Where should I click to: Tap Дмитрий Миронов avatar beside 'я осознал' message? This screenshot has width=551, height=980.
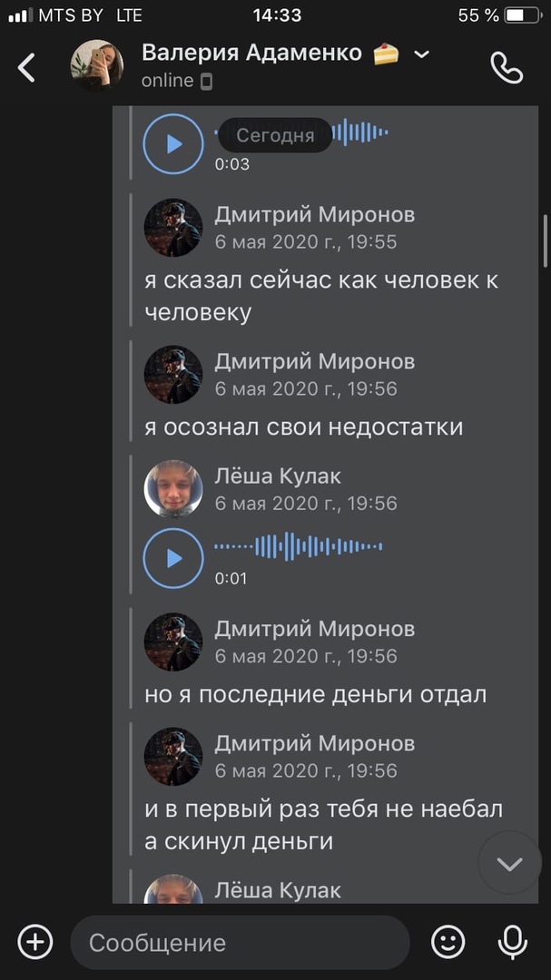tap(173, 375)
